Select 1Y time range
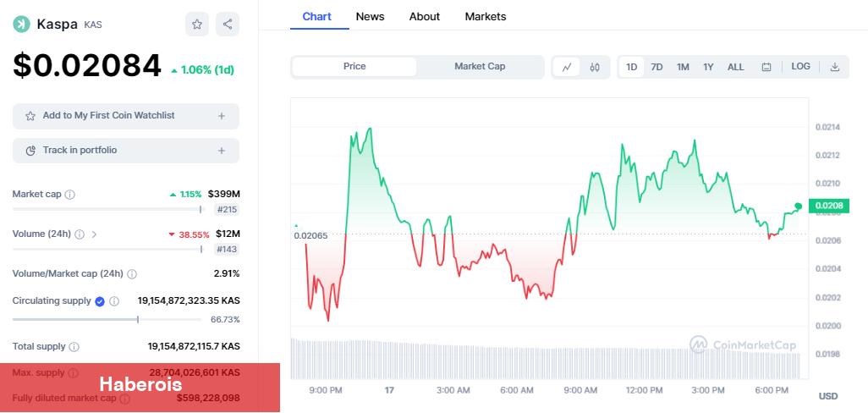Viewport: 868px width, 413px height. [708, 67]
